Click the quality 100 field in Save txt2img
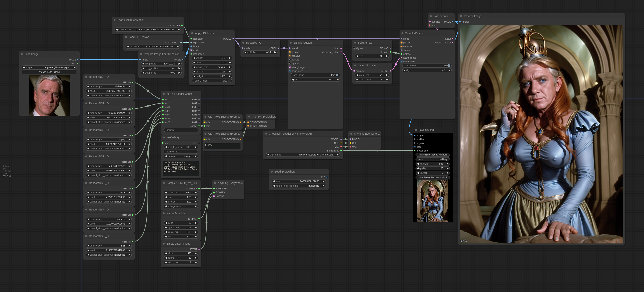644x292 pixels. pos(432,169)
